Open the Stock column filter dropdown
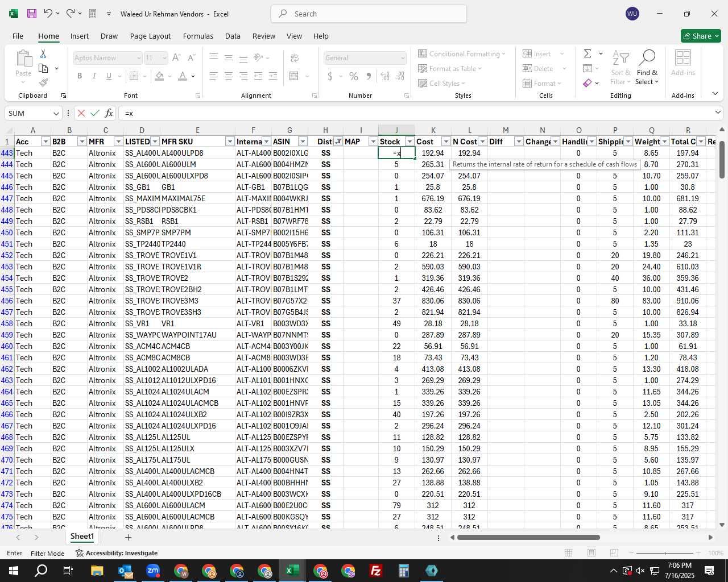 click(409, 142)
